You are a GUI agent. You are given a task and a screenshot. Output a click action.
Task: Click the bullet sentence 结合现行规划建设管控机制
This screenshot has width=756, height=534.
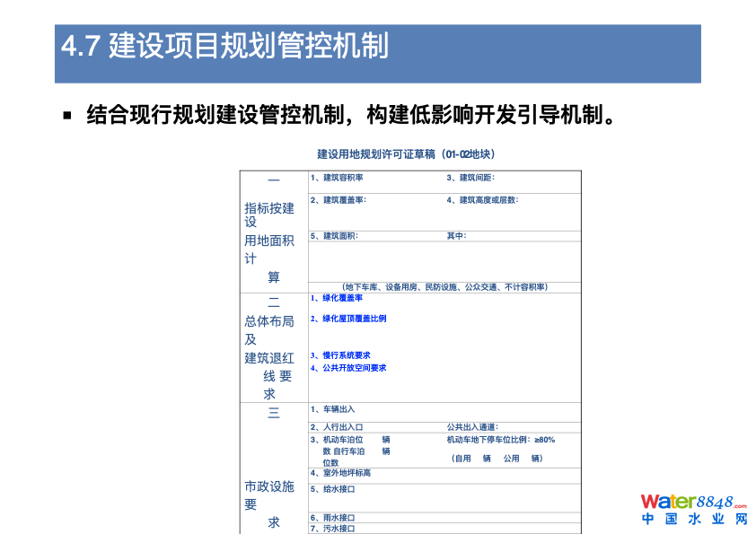350,115
